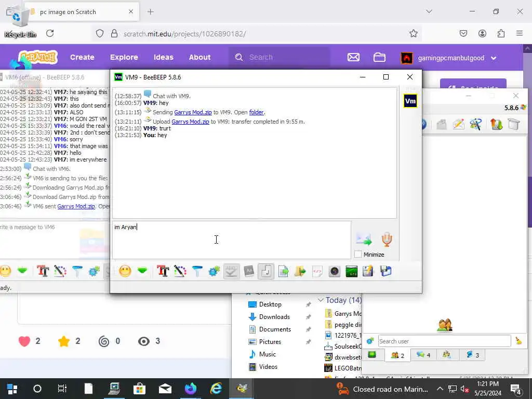Click the tools wrench icon in BeeBEEP main window
The width and height of the screenshot is (532, 399).
475,124
